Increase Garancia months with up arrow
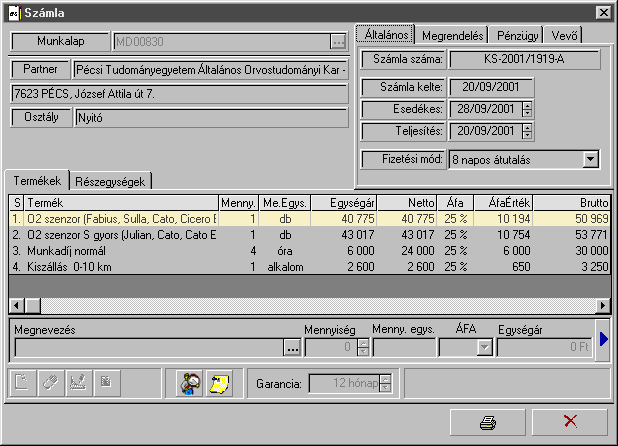 tap(386, 379)
